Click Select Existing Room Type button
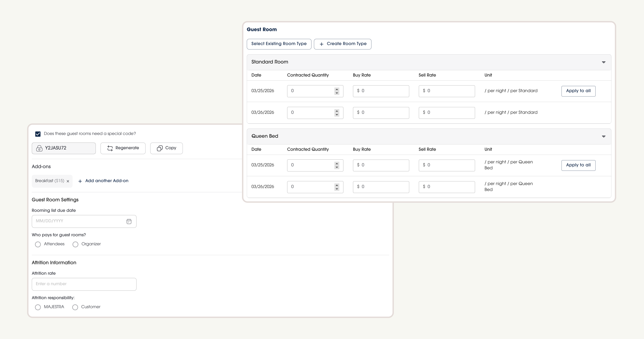 [x=279, y=44]
